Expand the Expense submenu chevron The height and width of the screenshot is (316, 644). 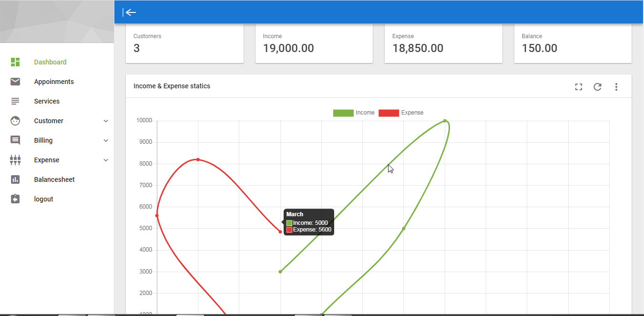pos(106,160)
